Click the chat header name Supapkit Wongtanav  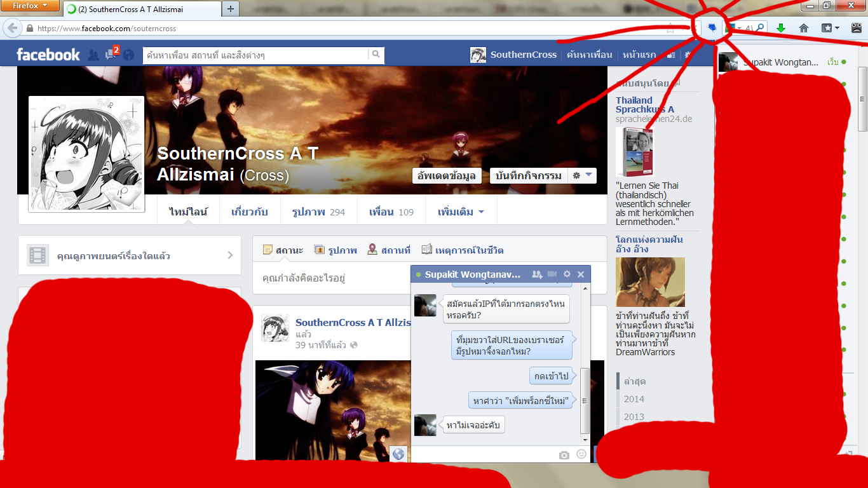point(473,274)
